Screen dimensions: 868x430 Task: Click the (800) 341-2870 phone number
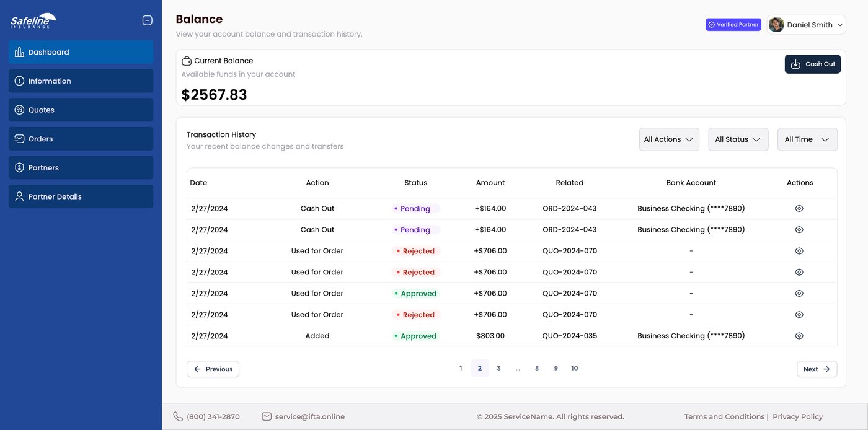213,416
